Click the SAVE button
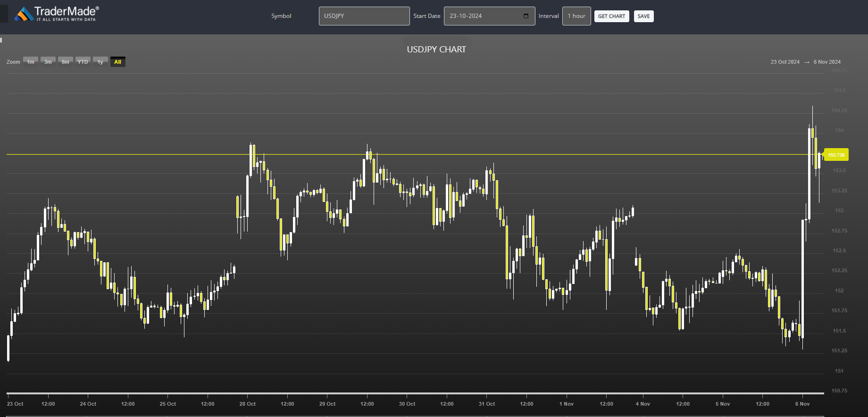 (643, 16)
